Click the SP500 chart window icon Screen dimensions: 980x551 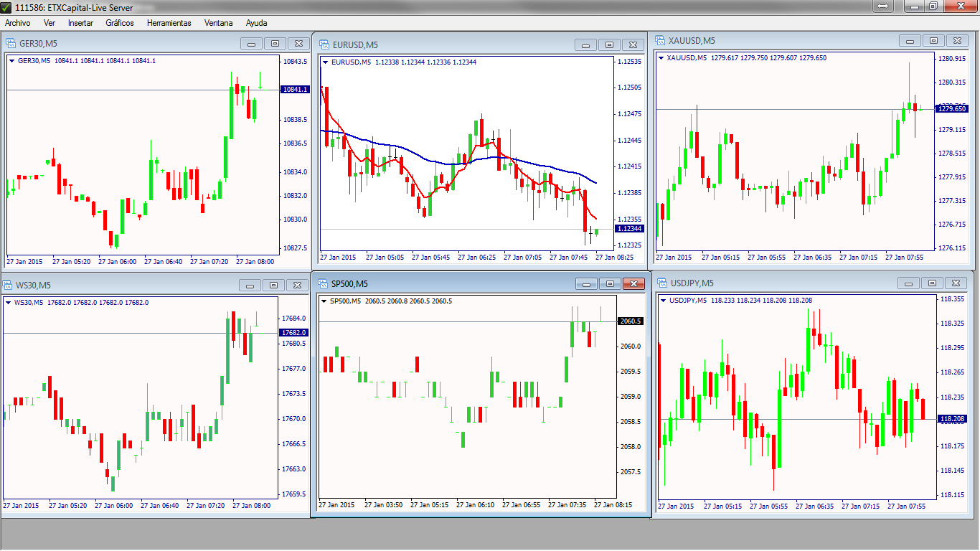coord(322,284)
